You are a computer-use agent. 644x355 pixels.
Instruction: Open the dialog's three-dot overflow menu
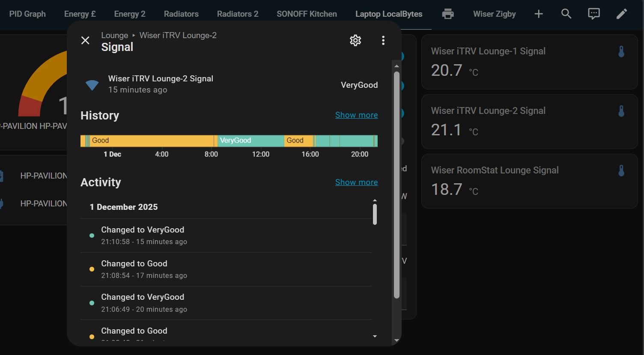click(383, 40)
